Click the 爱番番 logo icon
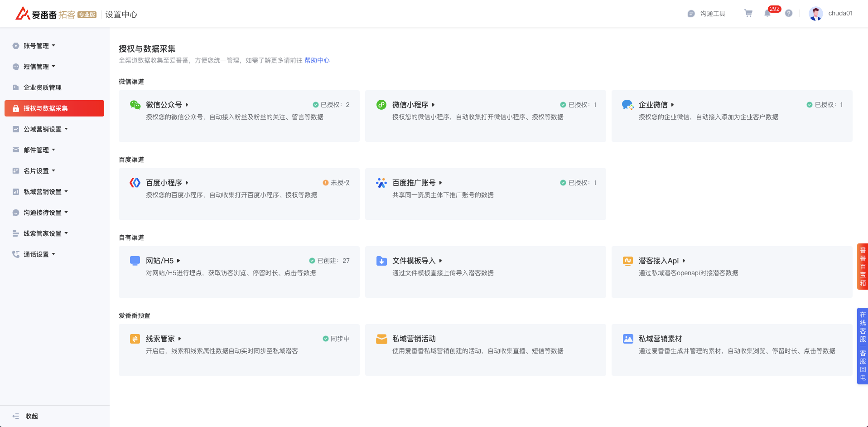The height and width of the screenshot is (427, 868). (23, 14)
